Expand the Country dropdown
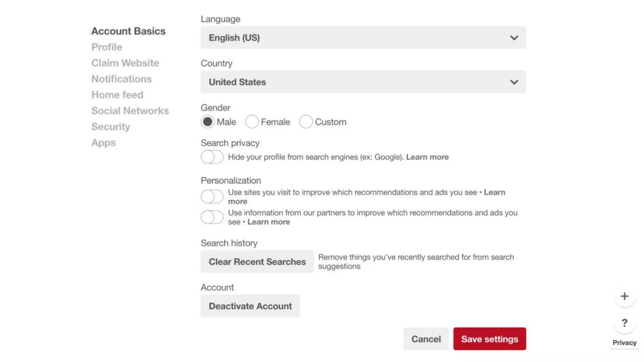Viewport: 644px width, 362px height. click(x=363, y=82)
